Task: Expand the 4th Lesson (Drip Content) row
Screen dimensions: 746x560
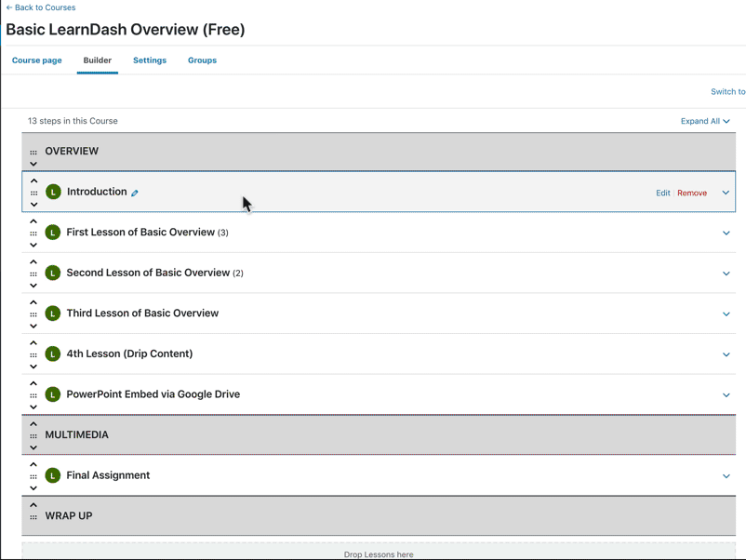Action: [726, 353]
